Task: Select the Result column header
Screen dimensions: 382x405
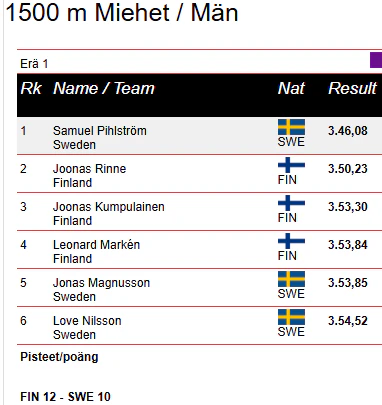Action: (352, 88)
